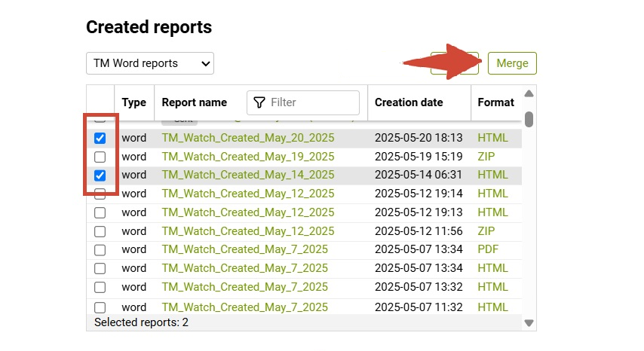The width and height of the screenshot is (644, 351).
Task: Tick checkbox for report created 2025-05-07 11:32
Action: pos(100,307)
